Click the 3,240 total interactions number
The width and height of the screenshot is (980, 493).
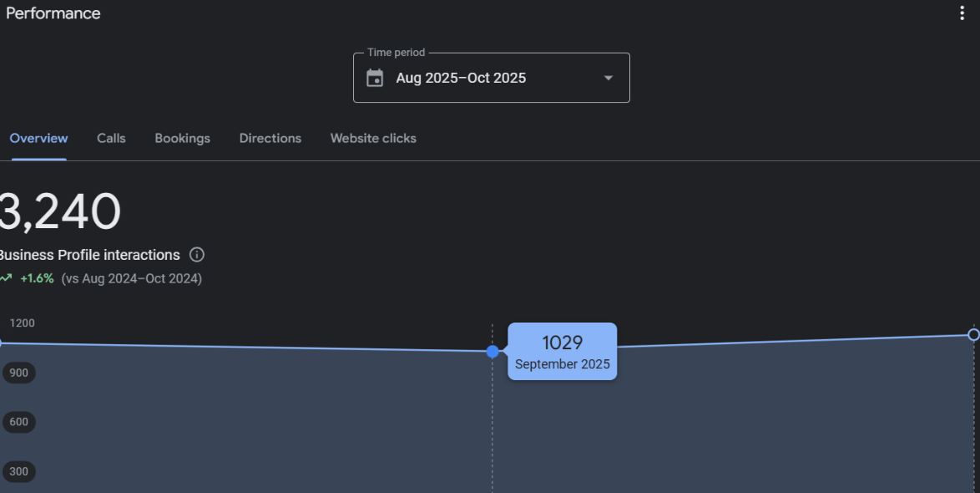(58, 212)
